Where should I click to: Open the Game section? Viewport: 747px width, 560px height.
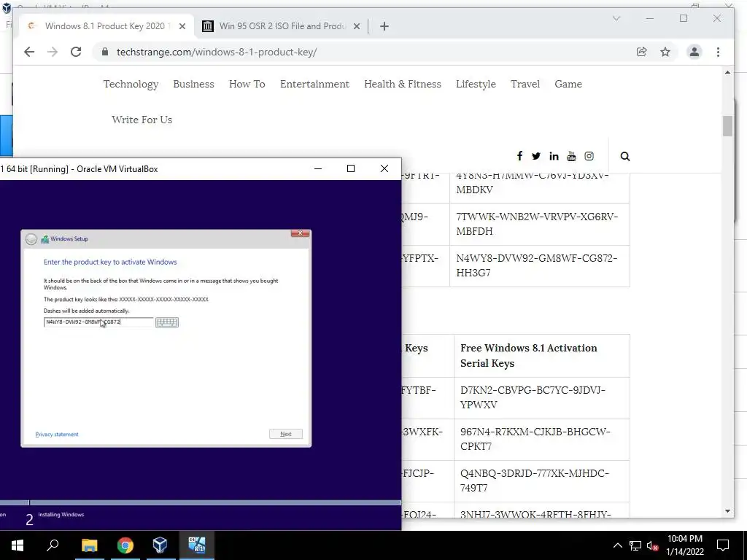(x=568, y=85)
